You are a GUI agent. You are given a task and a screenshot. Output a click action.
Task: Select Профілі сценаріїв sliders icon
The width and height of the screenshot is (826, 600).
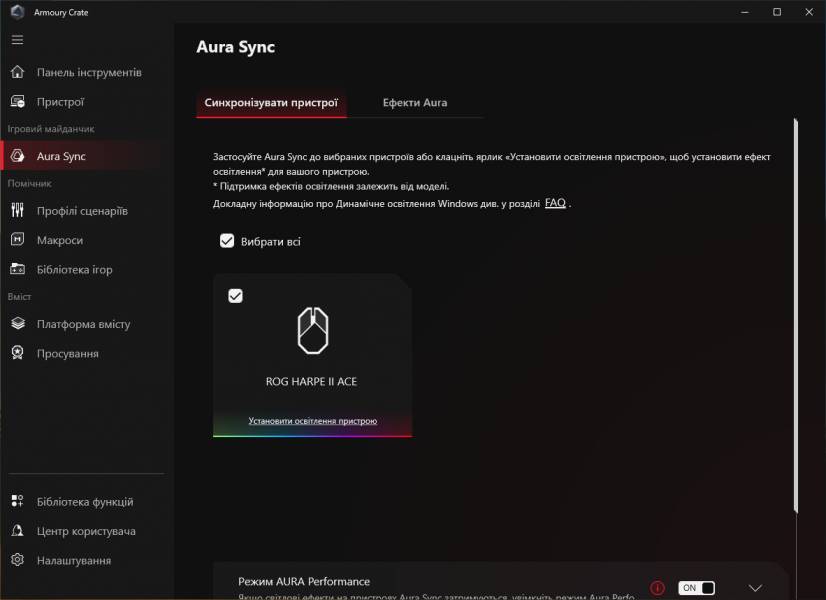[x=17, y=211]
